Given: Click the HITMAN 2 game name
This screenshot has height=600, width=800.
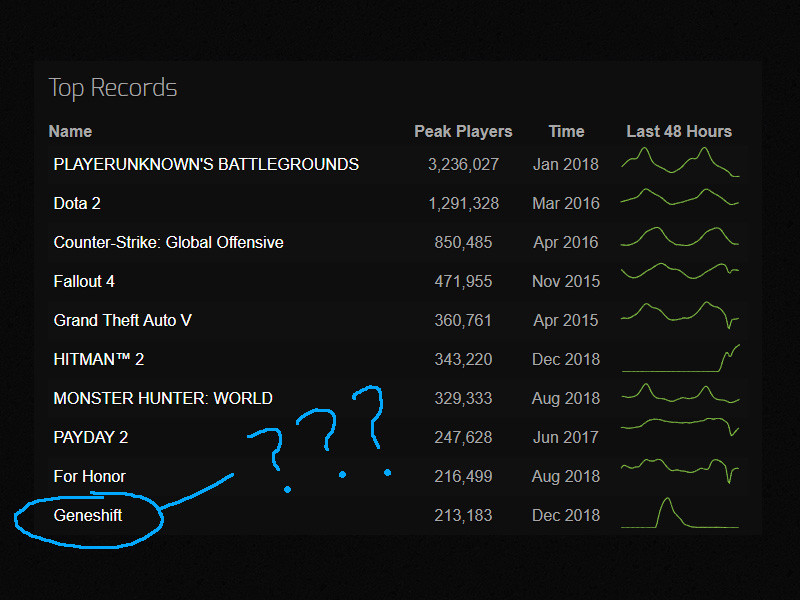Looking at the screenshot, I should point(99,359).
